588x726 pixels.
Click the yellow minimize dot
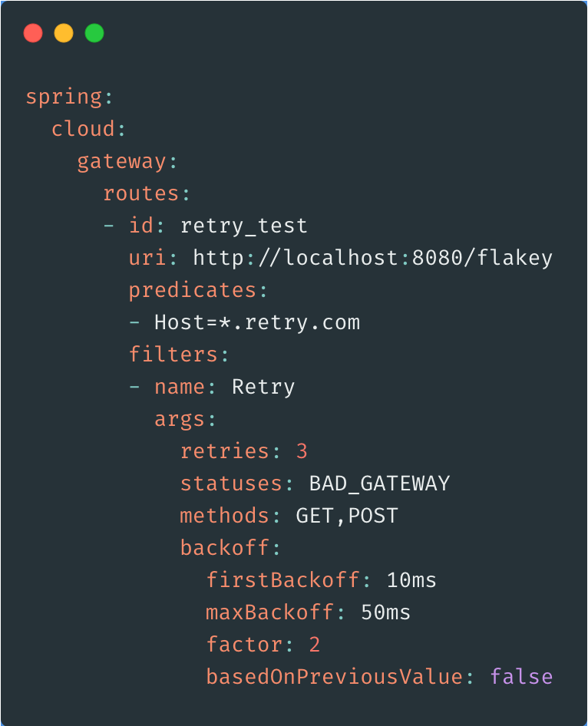tap(64, 33)
